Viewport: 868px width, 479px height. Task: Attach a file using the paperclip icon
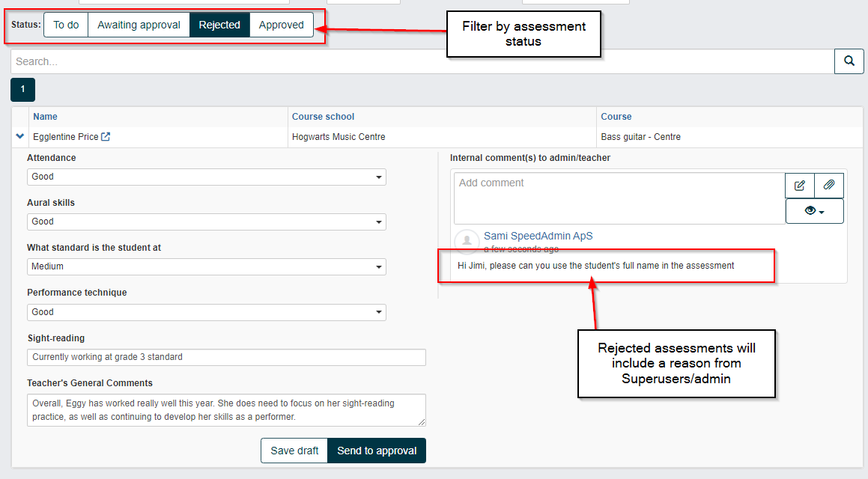pos(828,185)
